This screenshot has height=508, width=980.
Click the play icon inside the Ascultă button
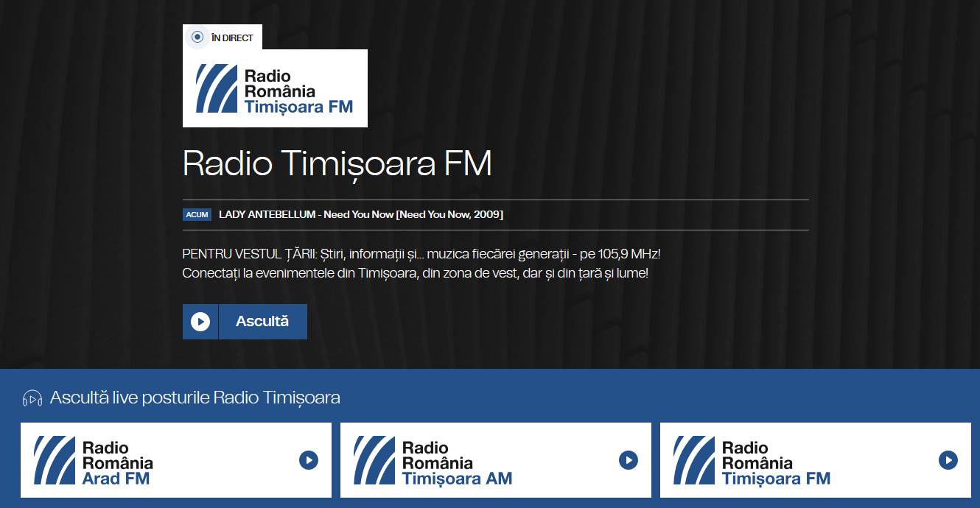click(x=200, y=322)
